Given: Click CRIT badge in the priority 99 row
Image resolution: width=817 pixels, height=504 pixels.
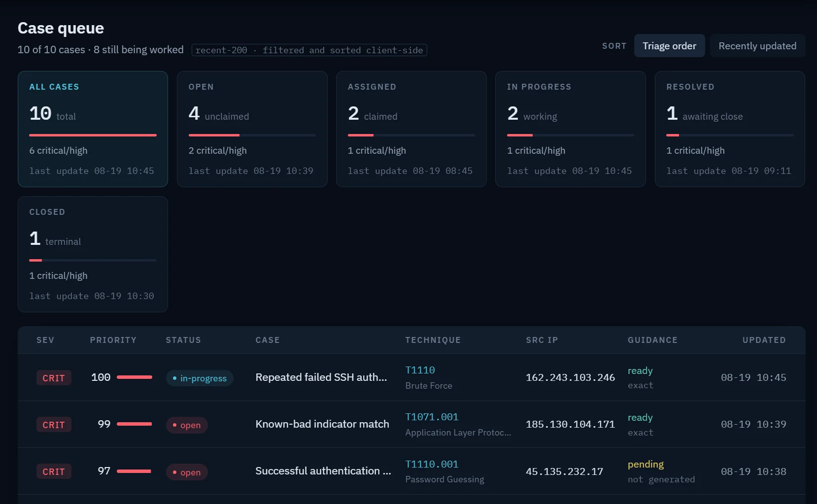Looking at the screenshot, I should click(x=54, y=425).
